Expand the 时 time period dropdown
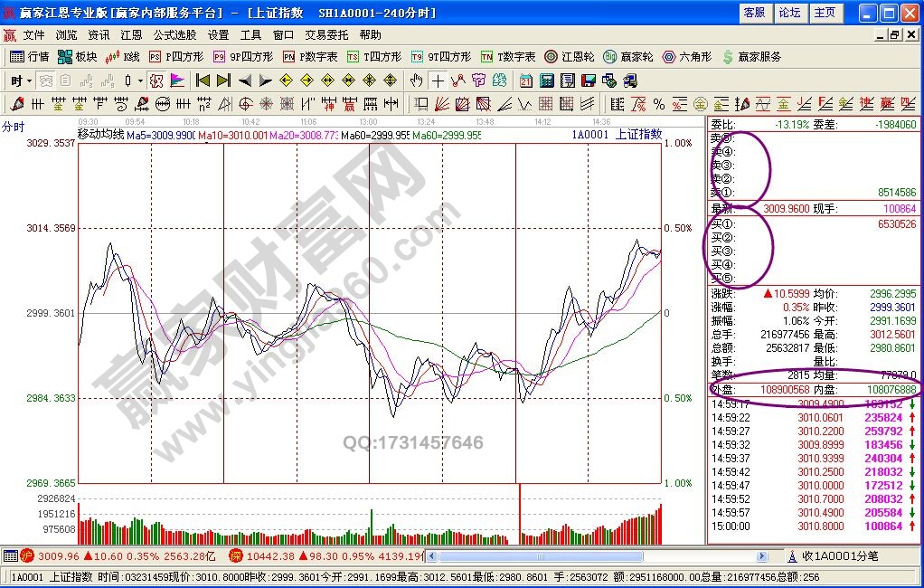The width and height of the screenshot is (924, 588). coord(21,81)
